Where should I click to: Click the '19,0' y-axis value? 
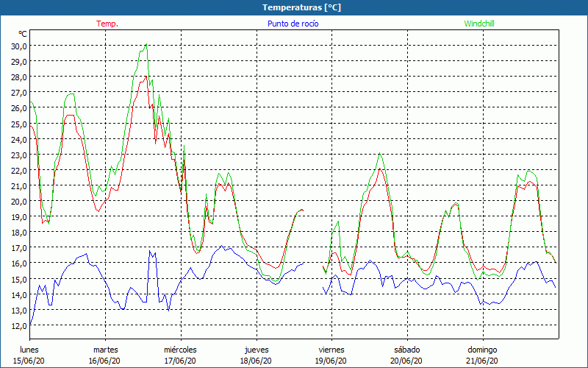19,217
